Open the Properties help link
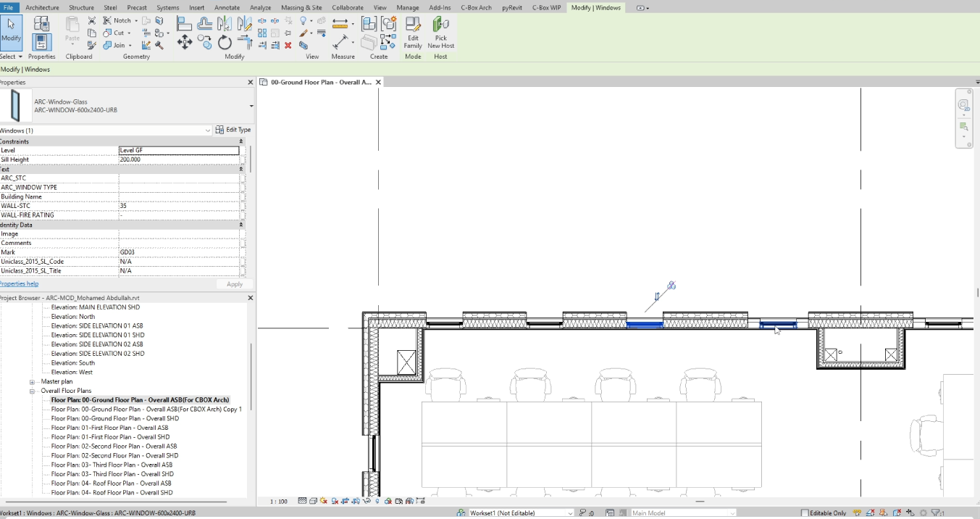Screen dimensions: 980x519 click(x=19, y=284)
